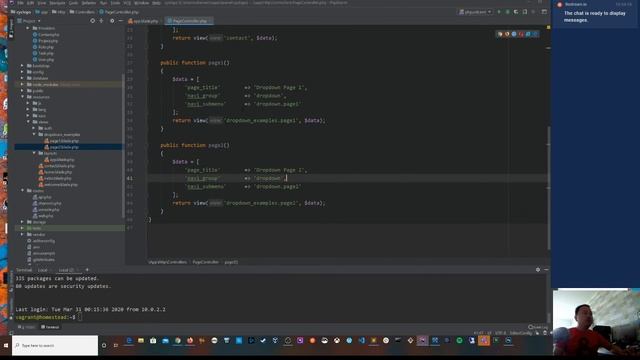Open the Project panel settings gear

[x=112, y=20]
